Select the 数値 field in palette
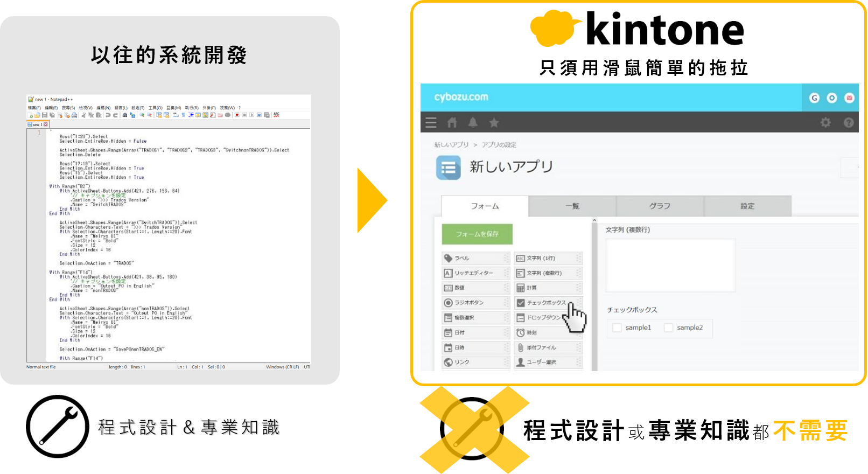The height and width of the screenshot is (474, 868). [x=475, y=288]
